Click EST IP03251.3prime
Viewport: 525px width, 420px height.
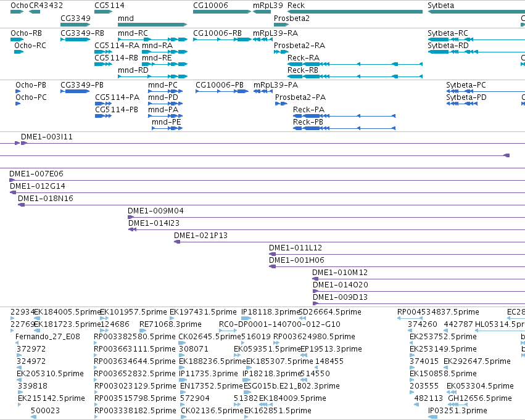(433, 418)
